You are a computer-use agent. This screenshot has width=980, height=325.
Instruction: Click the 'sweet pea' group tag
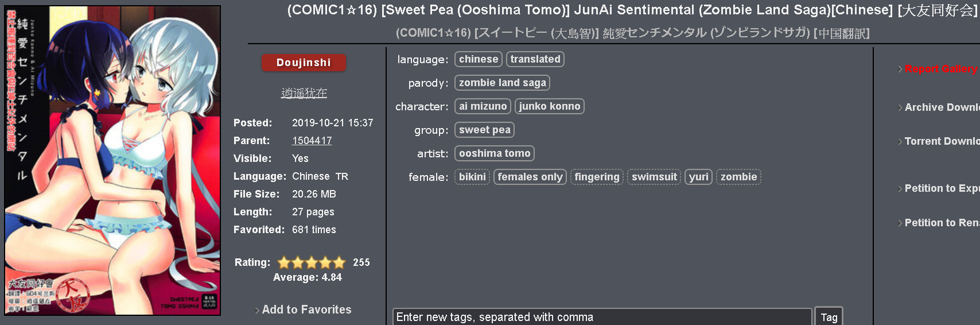click(484, 130)
